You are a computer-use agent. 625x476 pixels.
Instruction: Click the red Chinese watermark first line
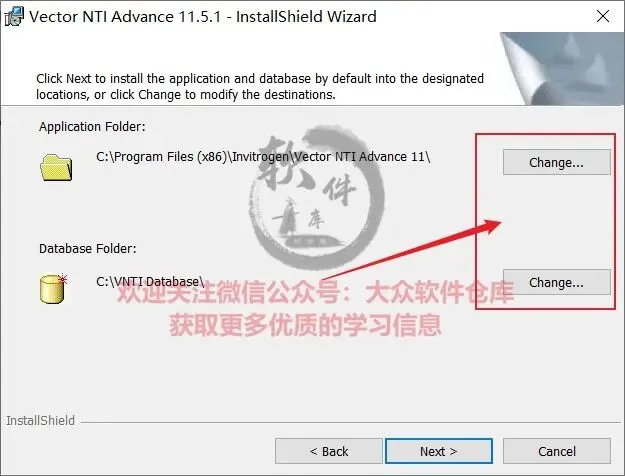[x=315, y=292]
